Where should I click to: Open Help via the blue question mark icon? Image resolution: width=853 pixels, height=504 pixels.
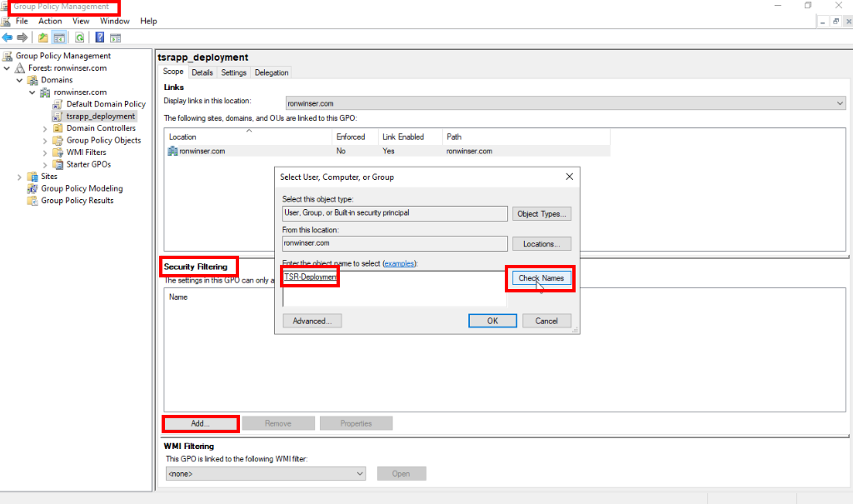pyautogui.click(x=100, y=37)
